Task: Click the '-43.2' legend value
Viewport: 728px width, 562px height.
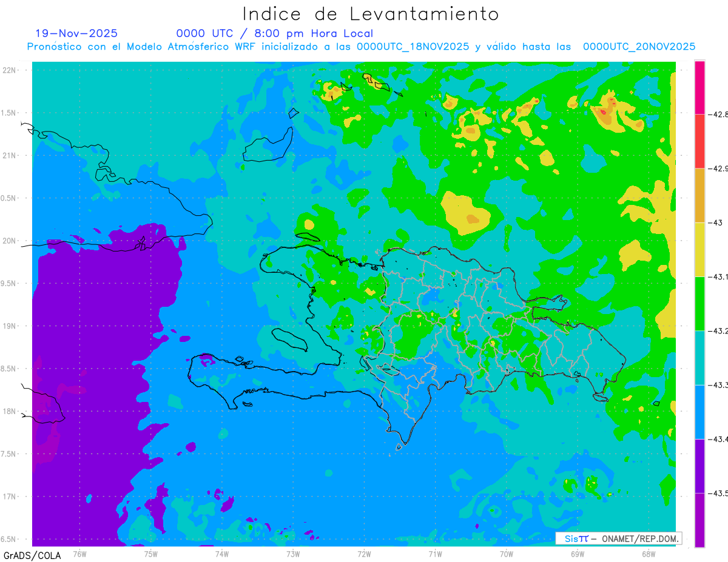Action: 718,330
